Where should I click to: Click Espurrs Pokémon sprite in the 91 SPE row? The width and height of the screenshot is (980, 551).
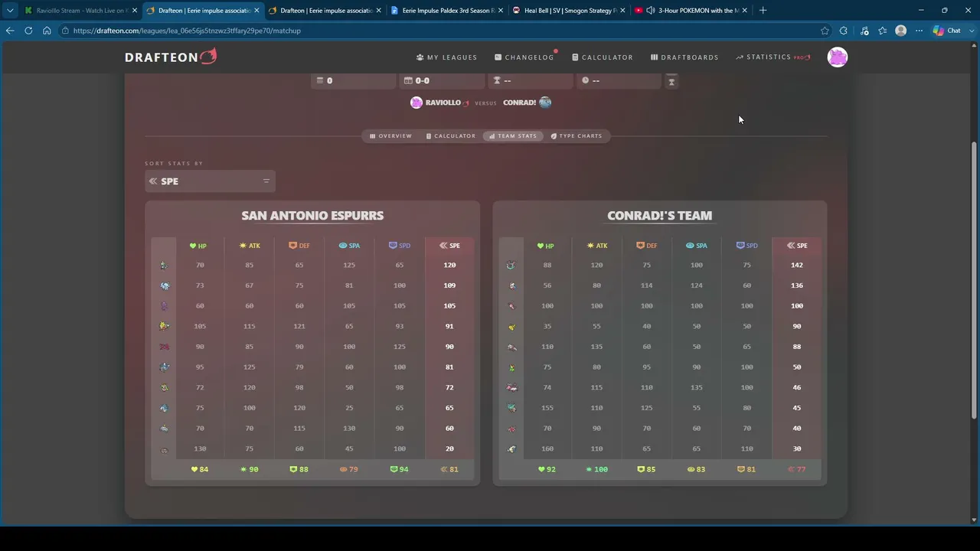(x=164, y=327)
